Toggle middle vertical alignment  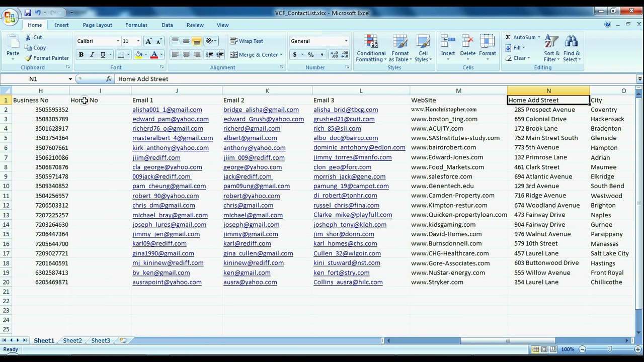(x=186, y=41)
